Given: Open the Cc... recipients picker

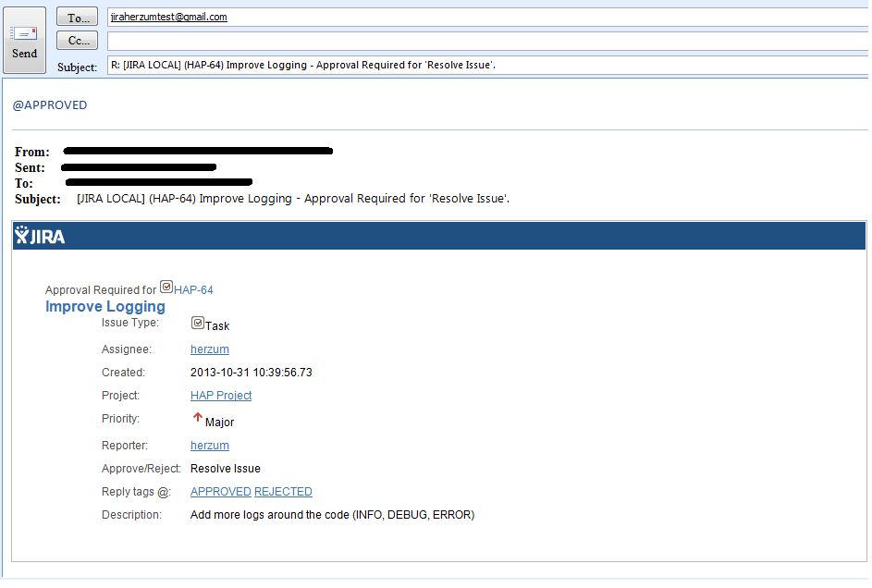Looking at the screenshot, I should 77,41.
